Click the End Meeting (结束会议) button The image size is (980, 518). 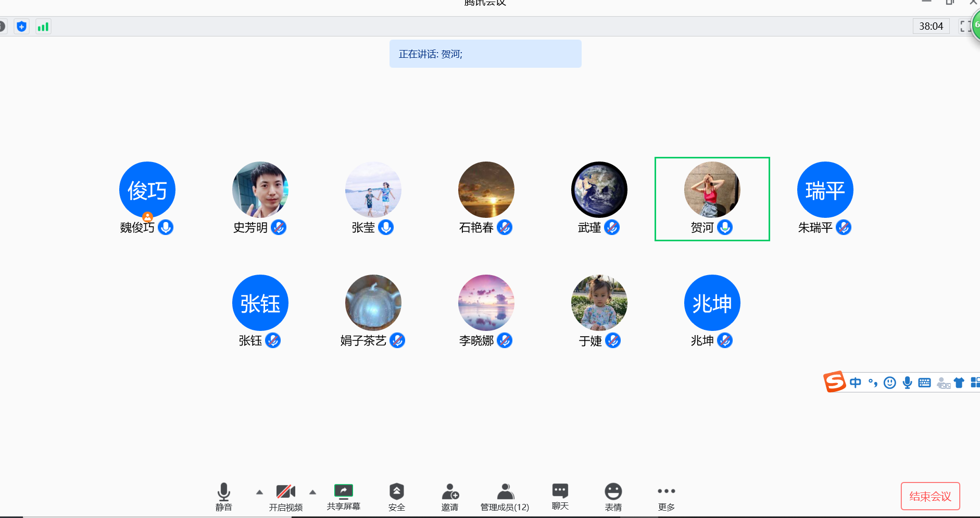coord(930,496)
